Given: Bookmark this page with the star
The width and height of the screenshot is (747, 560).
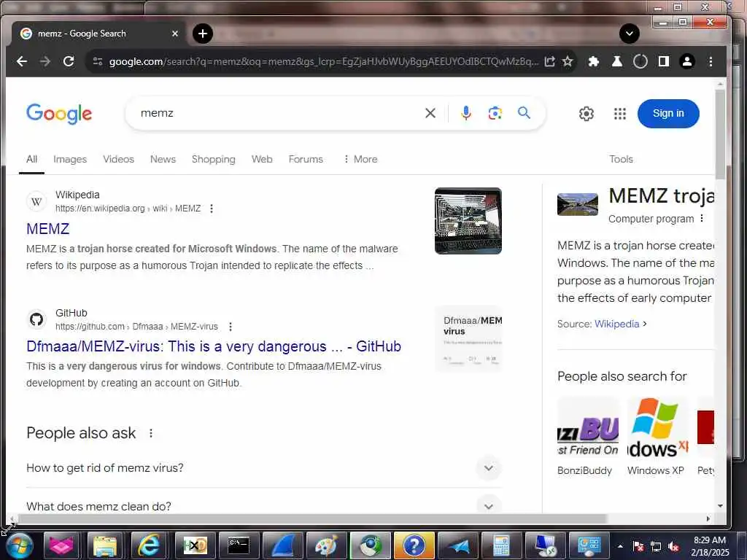Looking at the screenshot, I should [568, 61].
